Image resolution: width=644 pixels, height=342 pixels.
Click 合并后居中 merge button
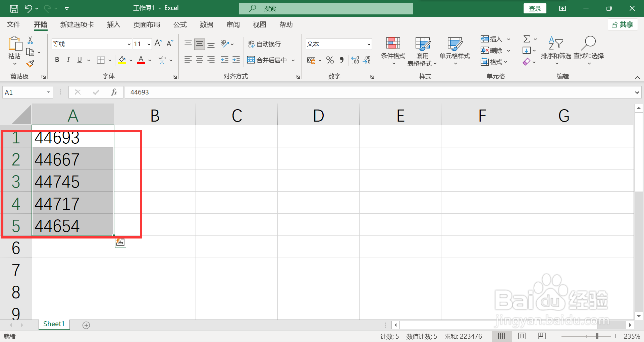coord(267,60)
